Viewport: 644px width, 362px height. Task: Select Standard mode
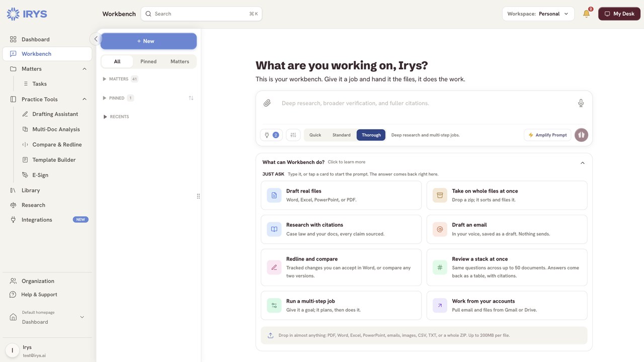click(x=342, y=135)
